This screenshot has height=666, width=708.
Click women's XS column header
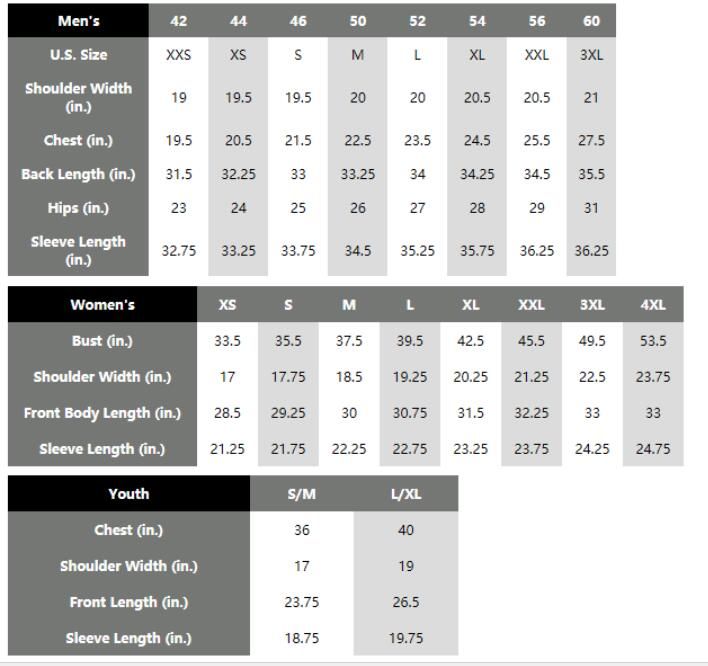coord(227,304)
